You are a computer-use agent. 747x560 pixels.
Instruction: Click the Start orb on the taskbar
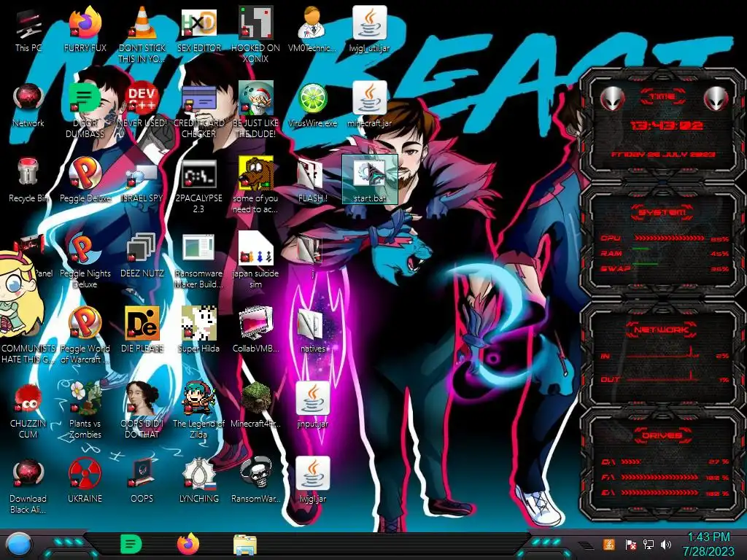tap(18, 545)
